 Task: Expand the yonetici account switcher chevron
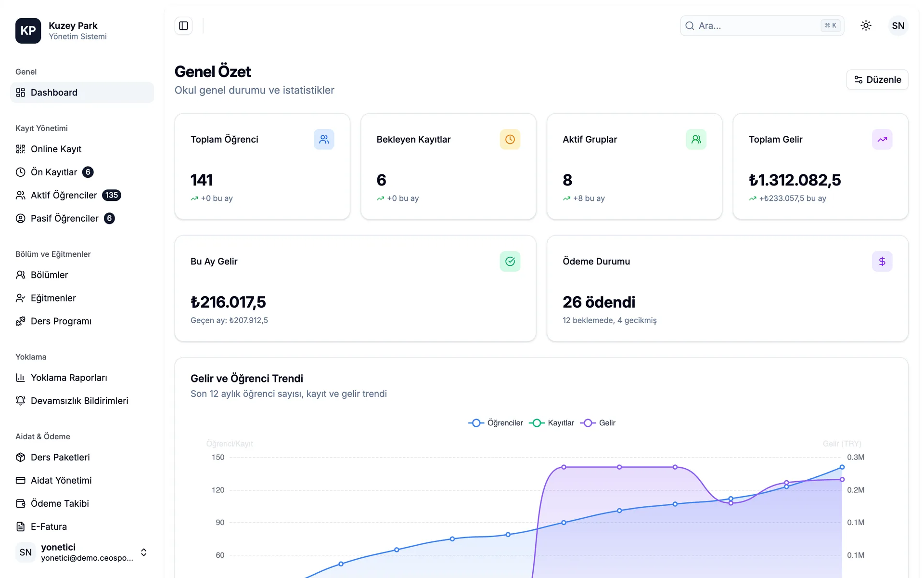[x=143, y=552]
